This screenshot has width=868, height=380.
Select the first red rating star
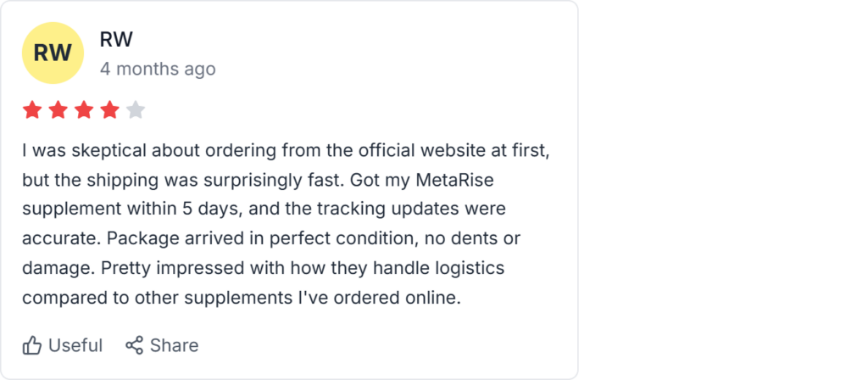tap(32, 110)
